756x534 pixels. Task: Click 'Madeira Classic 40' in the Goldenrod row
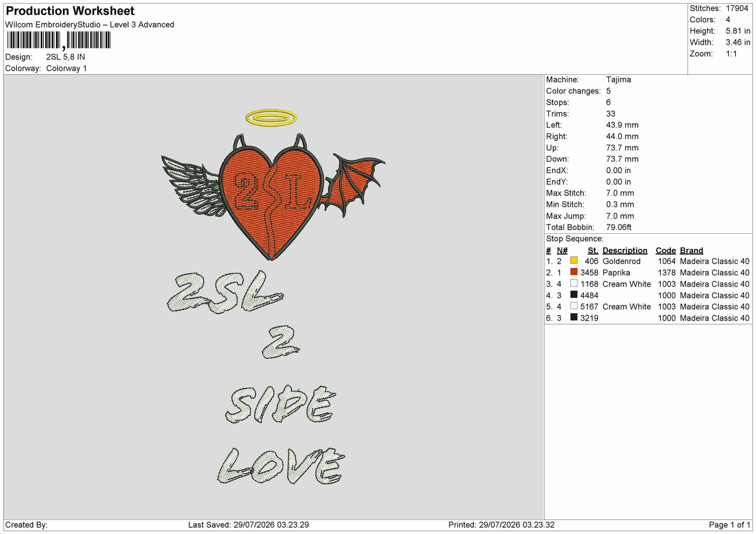[x=715, y=262]
